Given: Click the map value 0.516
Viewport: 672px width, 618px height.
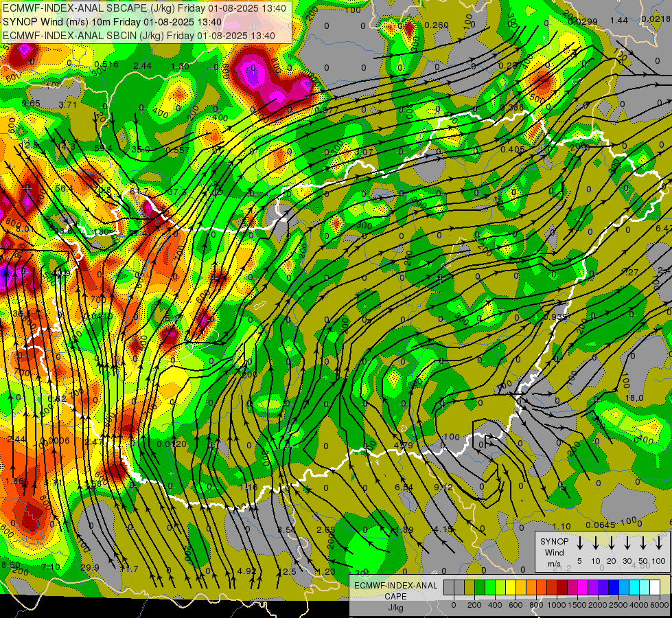Looking at the screenshot, I should (106, 65).
